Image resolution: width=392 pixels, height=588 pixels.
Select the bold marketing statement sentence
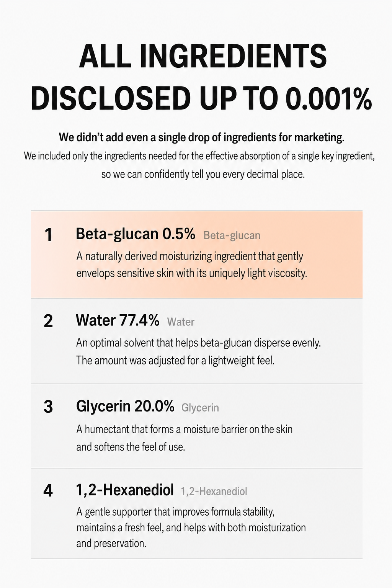(202, 137)
